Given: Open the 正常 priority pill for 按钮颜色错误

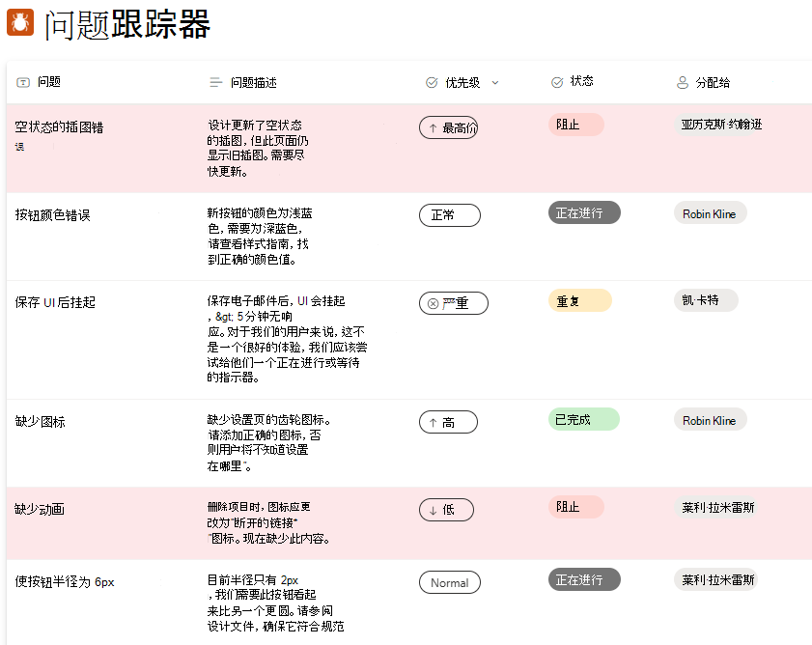Looking at the screenshot, I should 450,215.
